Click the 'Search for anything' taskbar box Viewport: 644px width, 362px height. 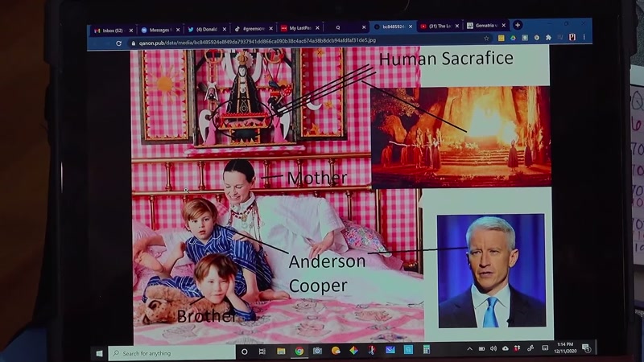171,353
